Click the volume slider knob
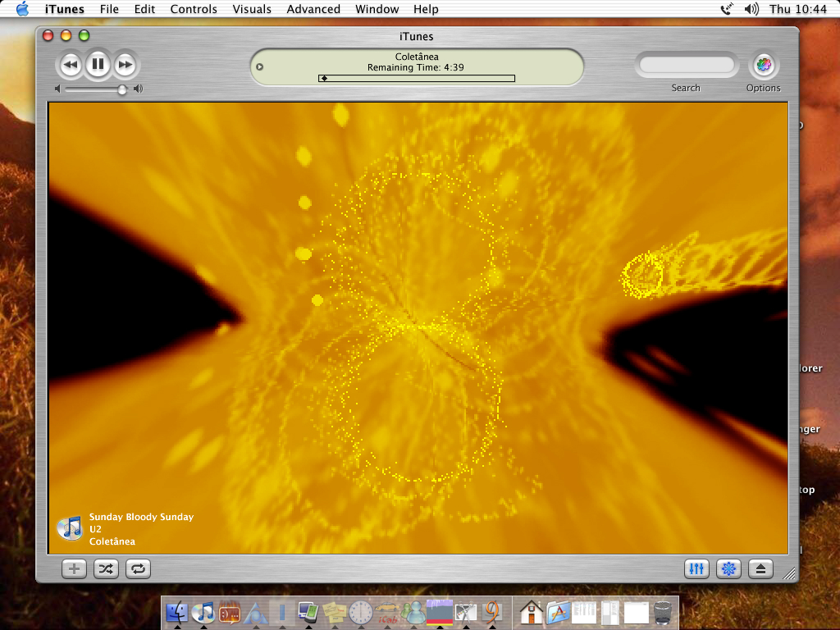 (122, 89)
